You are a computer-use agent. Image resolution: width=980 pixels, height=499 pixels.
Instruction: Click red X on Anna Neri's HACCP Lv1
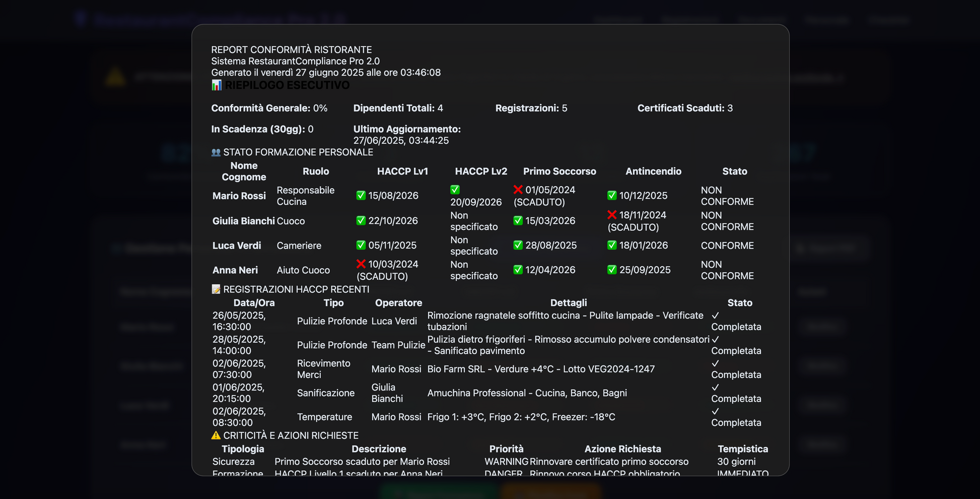361,264
